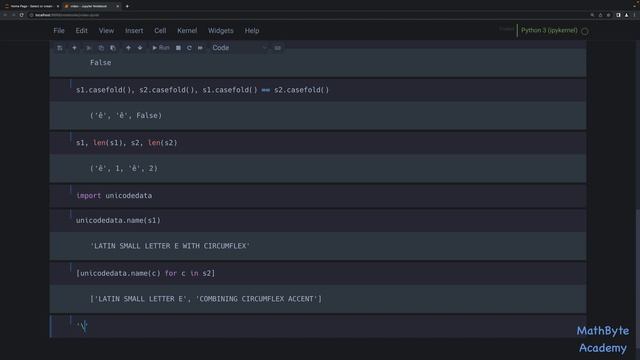This screenshot has width=640, height=360.
Task: Reload the page with browser refresh icon
Action: (22, 15)
